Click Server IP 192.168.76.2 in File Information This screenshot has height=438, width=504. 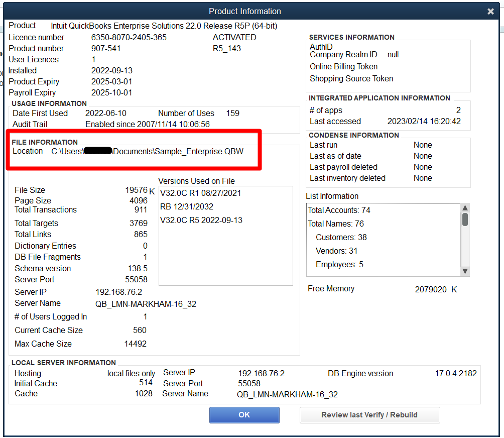(119, 292)
